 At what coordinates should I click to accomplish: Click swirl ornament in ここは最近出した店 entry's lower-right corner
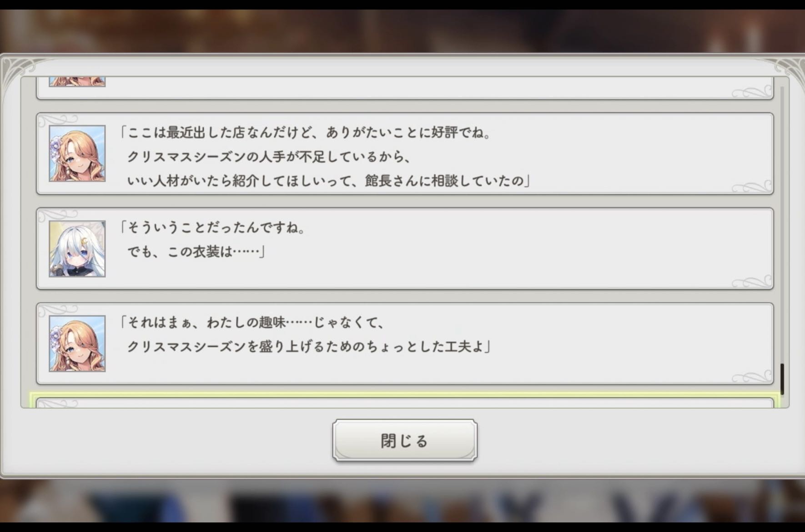pyautogui.click(x=752, y=186)
